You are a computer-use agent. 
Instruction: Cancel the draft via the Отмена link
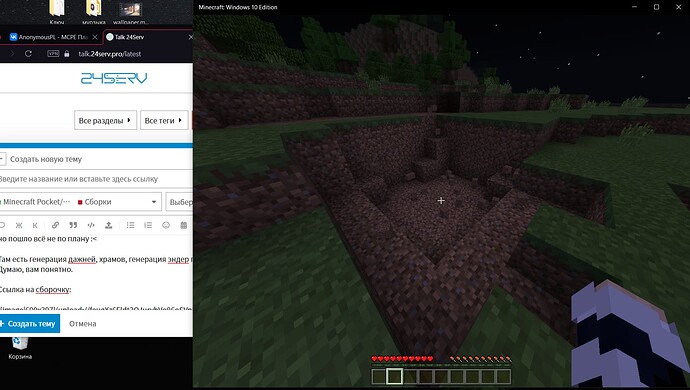click(x=83, y=324)
